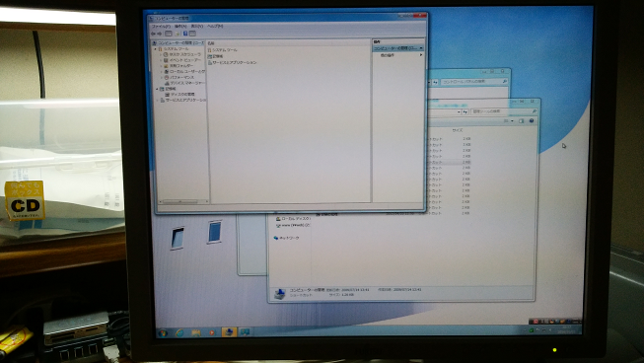Select Event Viewer (イベント ビューアー) in tree
This screenshot has width=644, height=363.
tap(184, 60)
